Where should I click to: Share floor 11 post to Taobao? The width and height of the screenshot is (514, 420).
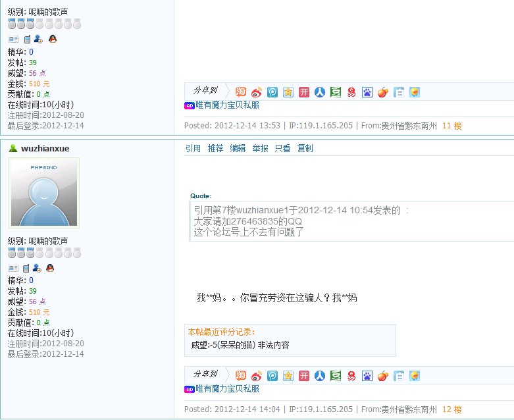pyautogui.click(x=241, y=92)
